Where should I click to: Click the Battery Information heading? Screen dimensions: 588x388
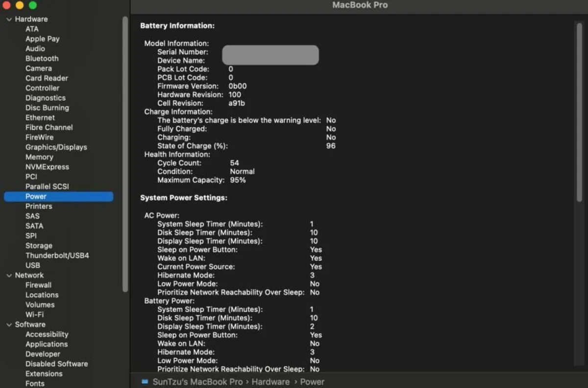click(x=177, y=26)
